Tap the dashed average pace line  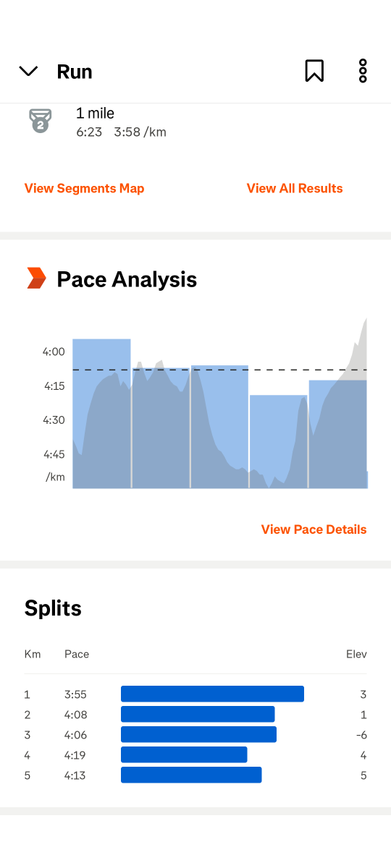coord(219,370)
